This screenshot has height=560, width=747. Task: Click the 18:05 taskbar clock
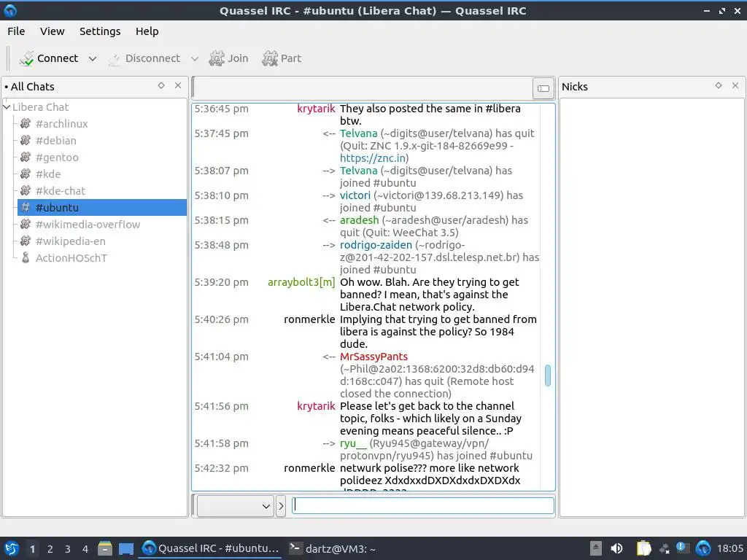point(729,548)
